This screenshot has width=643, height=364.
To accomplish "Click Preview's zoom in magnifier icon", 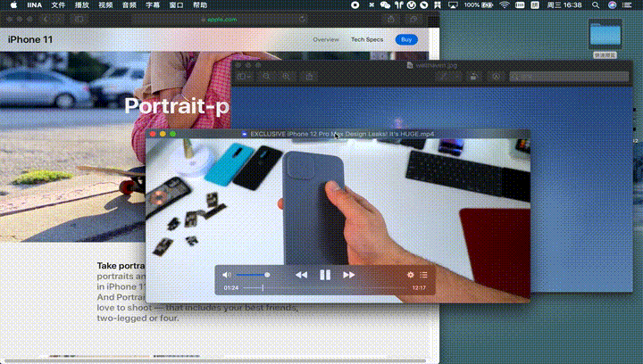I will (287, 76).
